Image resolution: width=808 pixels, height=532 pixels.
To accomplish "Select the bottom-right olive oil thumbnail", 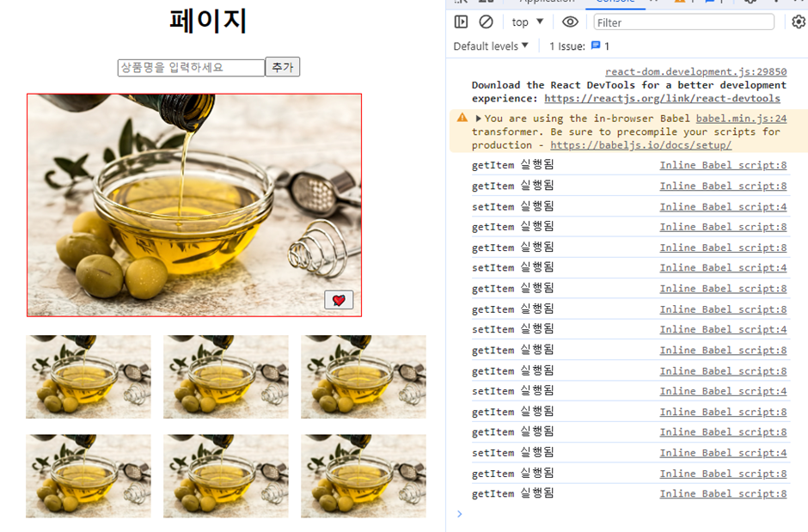I will (364, 476).
